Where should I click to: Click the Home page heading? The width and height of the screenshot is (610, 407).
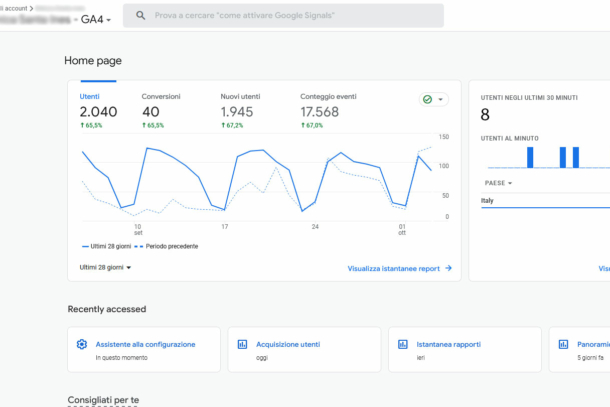93,61
